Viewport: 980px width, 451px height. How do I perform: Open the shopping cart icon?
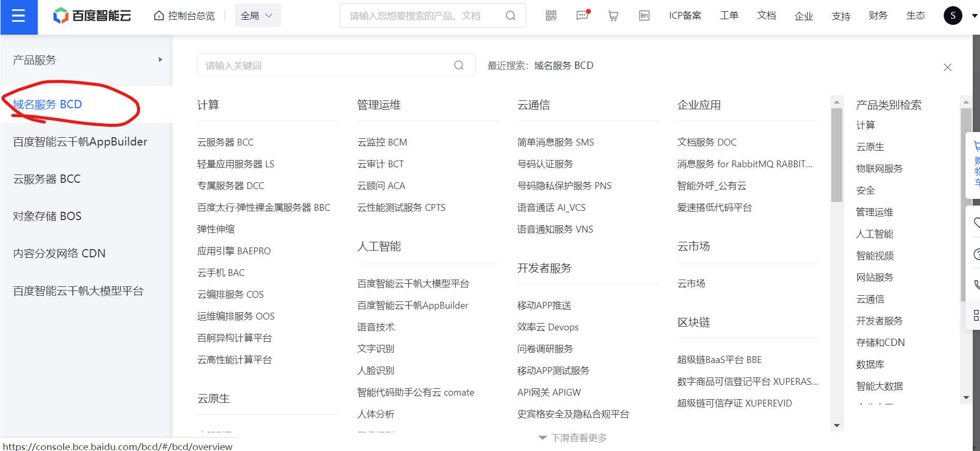point(613,16)
